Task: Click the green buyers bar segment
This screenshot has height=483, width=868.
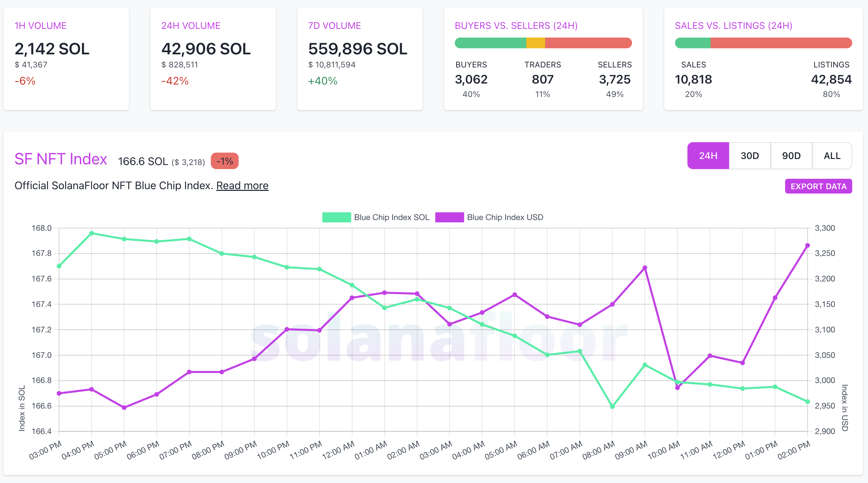Action: pos(490,43)
